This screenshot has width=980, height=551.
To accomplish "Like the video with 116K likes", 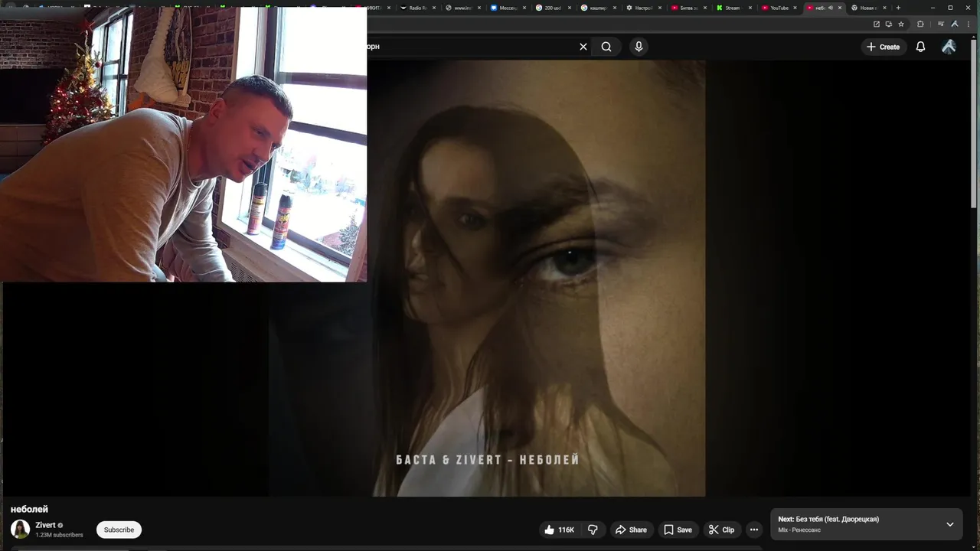I will [559, 530].
